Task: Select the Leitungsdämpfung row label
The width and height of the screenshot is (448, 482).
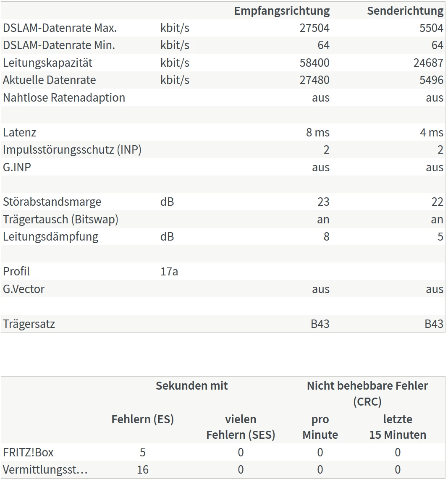Action: 50,237
